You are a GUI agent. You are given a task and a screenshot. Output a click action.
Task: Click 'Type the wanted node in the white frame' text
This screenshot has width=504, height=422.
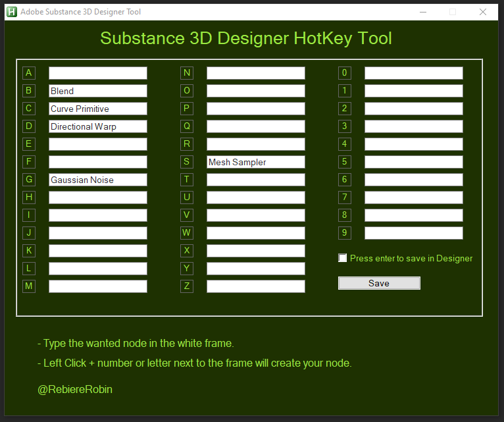(139, 343)
